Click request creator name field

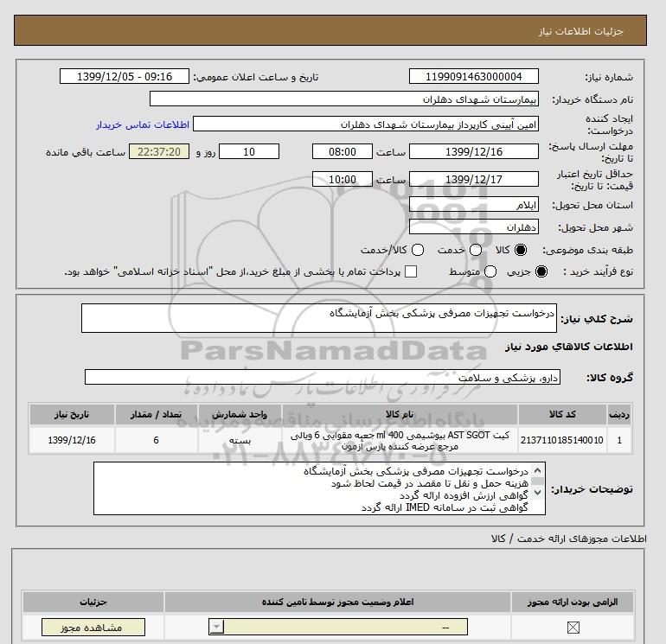click(x=366, y=124)
